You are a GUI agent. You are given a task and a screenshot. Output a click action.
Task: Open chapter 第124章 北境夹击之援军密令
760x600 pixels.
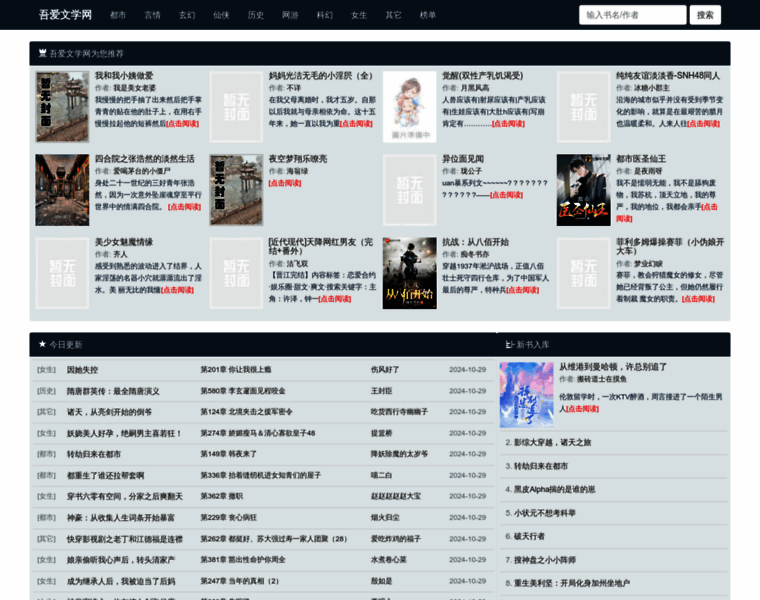click(246, 412)
